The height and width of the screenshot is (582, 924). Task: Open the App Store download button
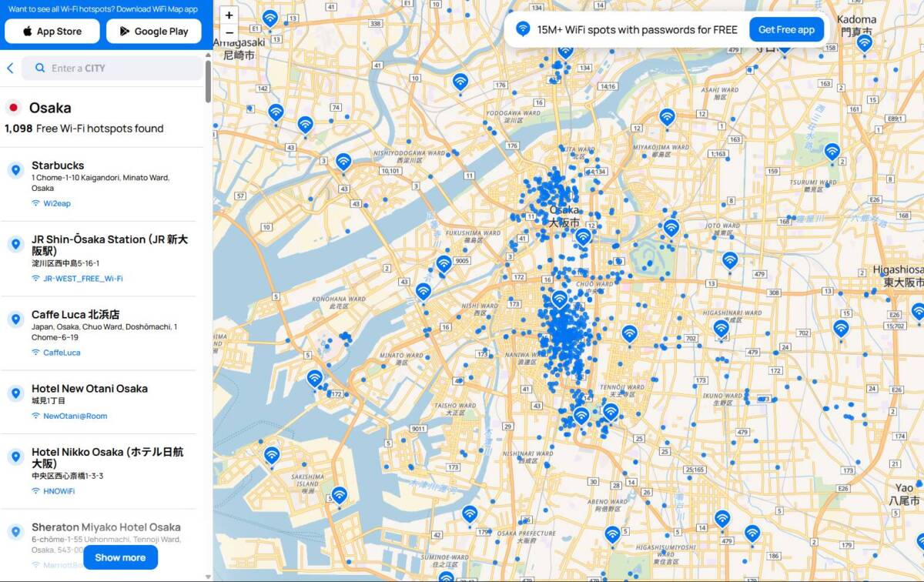[x=52, y=32]
